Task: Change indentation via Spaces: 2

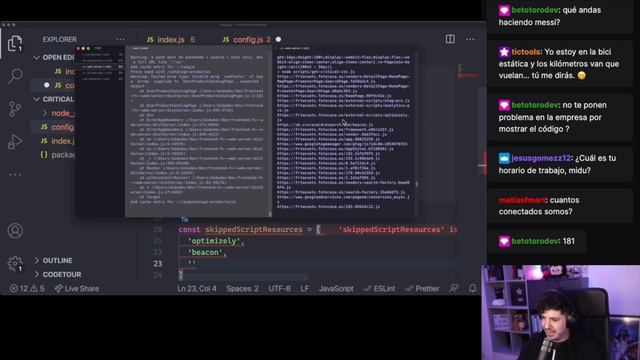Action: point(242,289)
